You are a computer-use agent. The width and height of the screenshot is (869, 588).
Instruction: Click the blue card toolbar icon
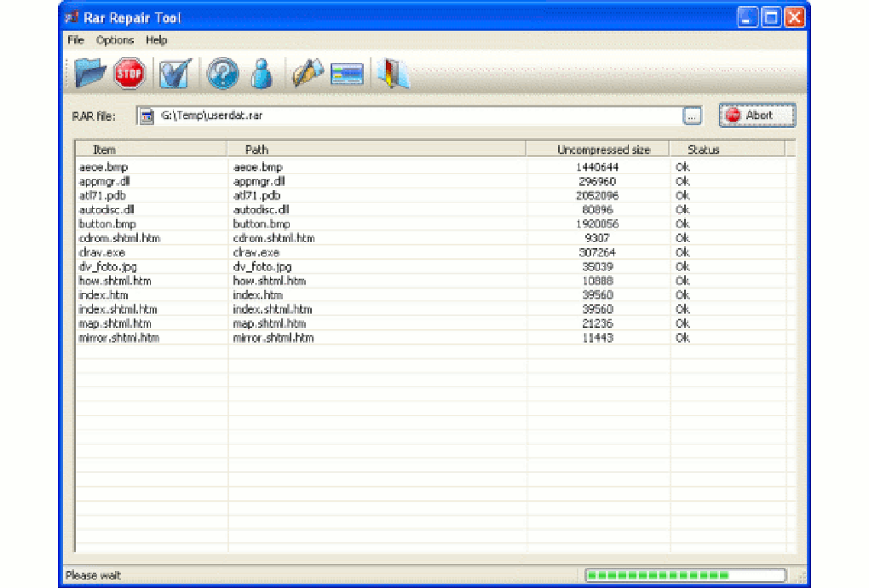point(347,73)
